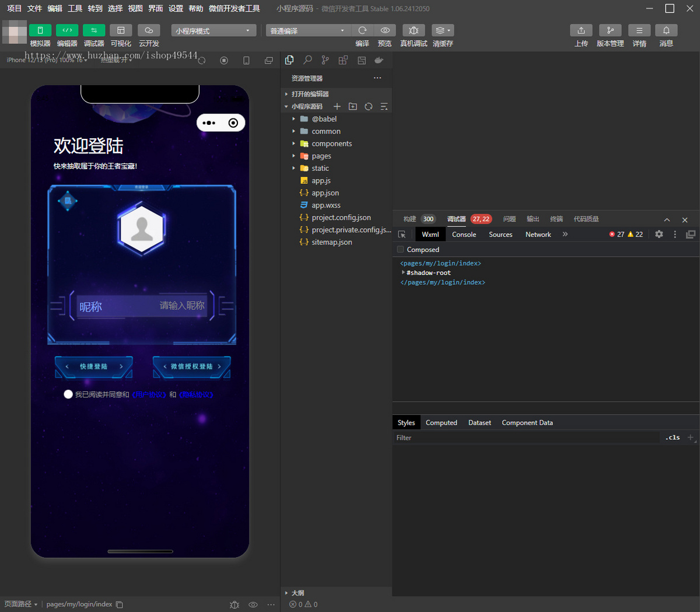Tick the user agreement radio circle

68,394
